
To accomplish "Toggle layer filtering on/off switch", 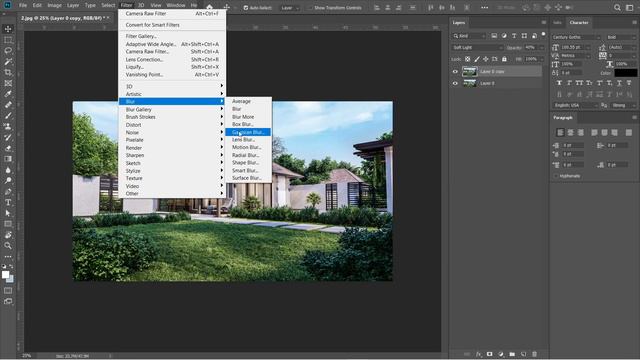I will (x=543, y=35).
